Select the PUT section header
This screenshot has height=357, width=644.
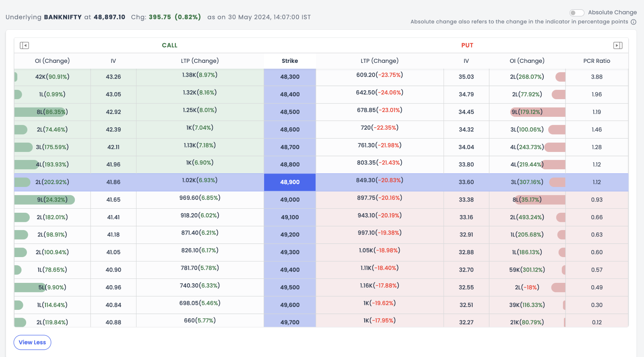467,46
